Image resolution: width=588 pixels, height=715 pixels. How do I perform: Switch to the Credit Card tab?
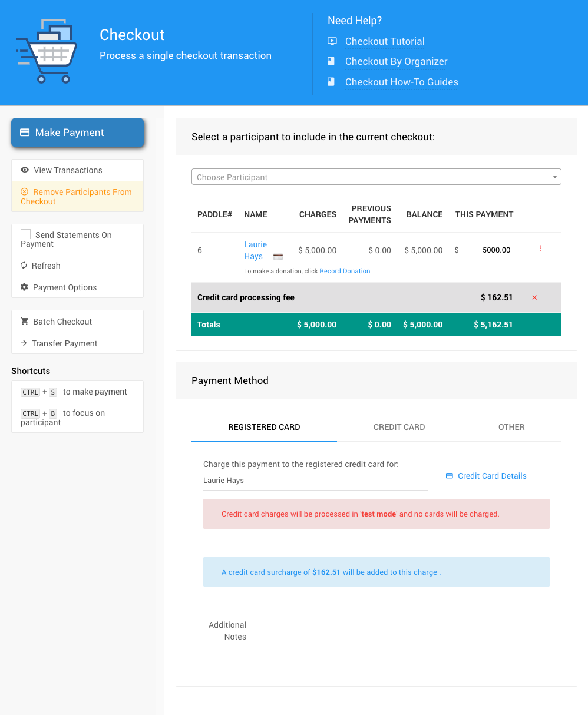coord(399,427)
